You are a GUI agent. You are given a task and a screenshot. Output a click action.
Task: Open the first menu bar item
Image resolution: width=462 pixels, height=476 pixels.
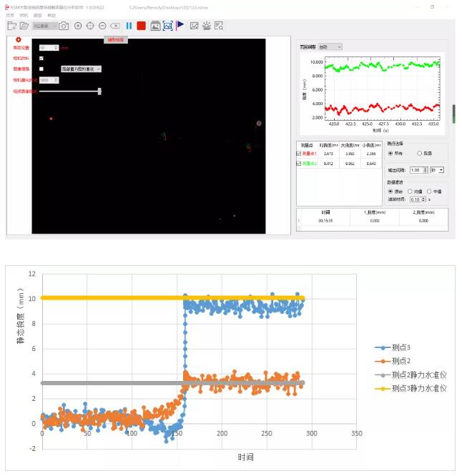coord(10,15)
